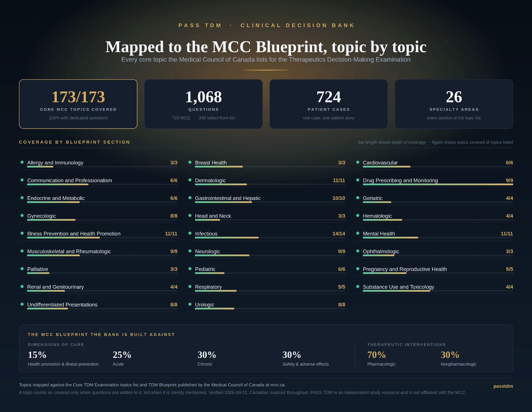
Task: Click the 10/10 count for Gastrointestinal and Hepatic
Action: point(339,198)
